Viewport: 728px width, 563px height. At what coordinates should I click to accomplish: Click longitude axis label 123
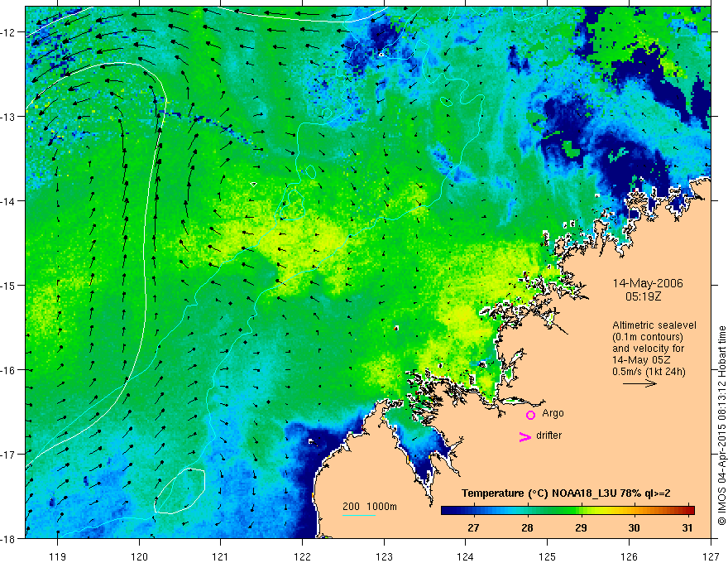(384, 557)
